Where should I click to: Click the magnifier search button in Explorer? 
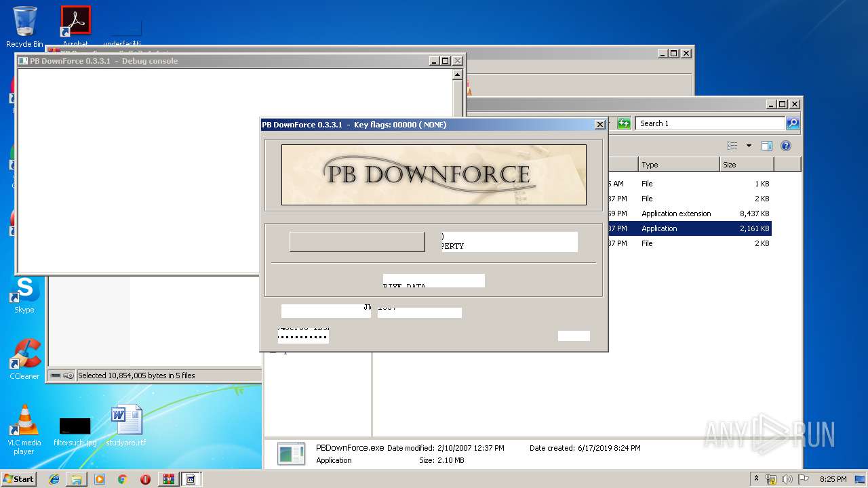click(x=793, y=123)
